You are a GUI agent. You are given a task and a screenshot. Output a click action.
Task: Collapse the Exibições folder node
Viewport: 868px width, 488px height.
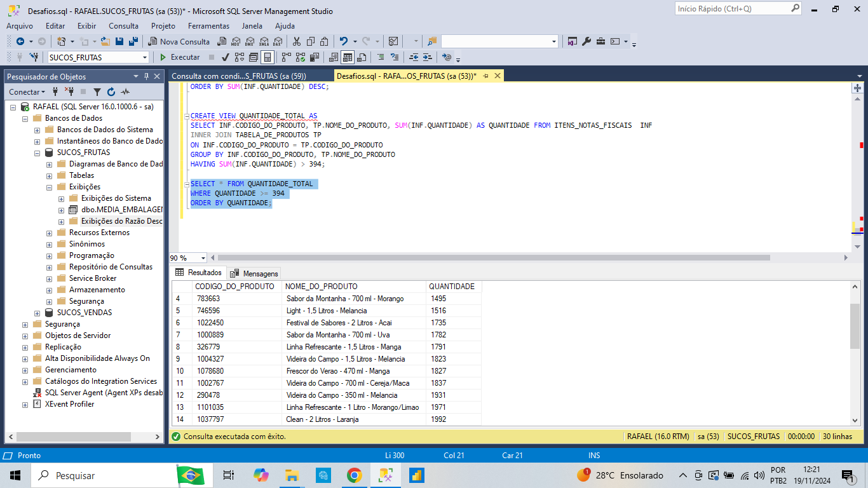tap(50, 187)
